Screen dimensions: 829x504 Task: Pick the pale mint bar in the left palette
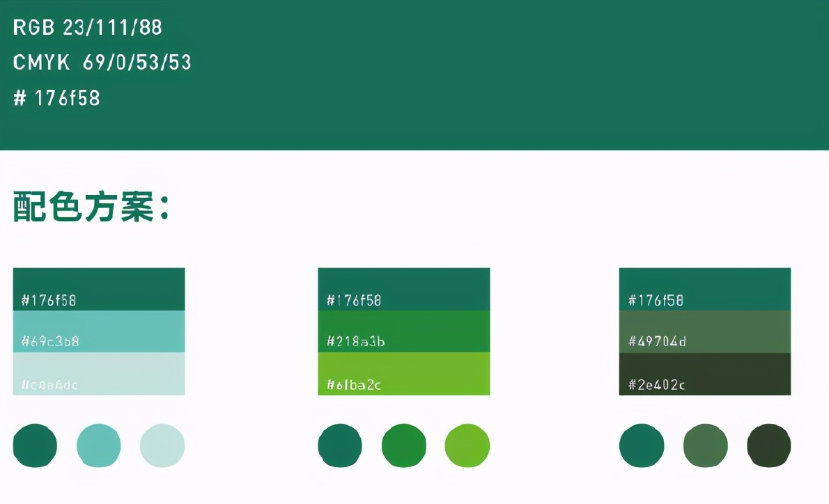pyautogui.click(x=99, y=374)
